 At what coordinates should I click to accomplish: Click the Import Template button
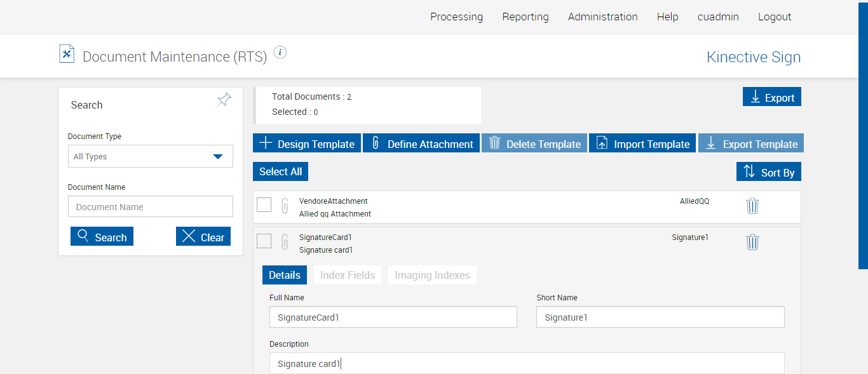[x=642, y=144]
